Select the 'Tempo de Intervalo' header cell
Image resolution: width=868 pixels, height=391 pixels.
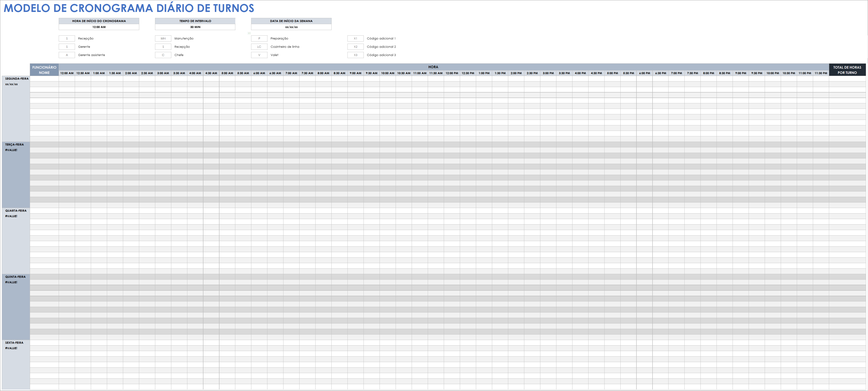click(195, 21)
